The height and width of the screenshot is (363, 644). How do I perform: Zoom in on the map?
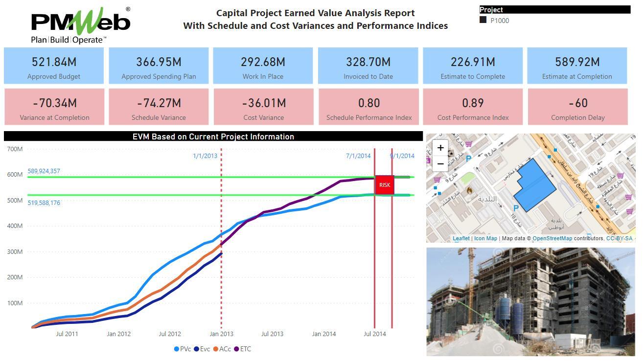[440, 148]
